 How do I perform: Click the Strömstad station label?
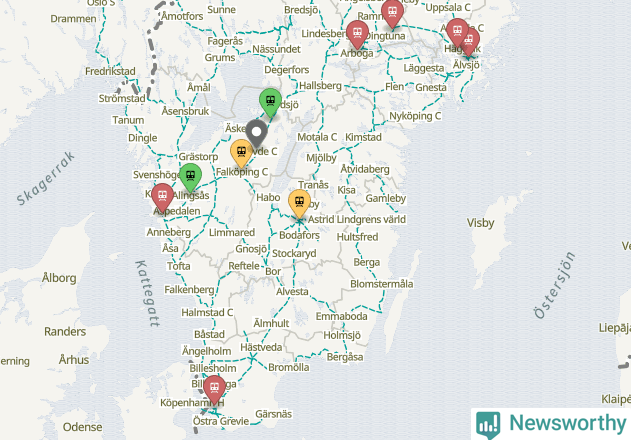[x=122, y=99]
